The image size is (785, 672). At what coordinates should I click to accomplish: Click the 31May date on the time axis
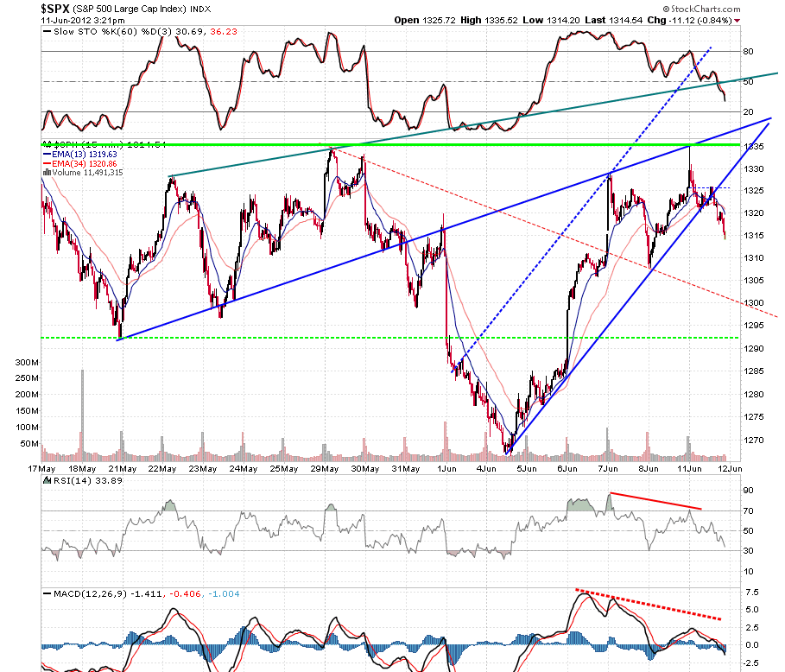click(x=406, y=469)
